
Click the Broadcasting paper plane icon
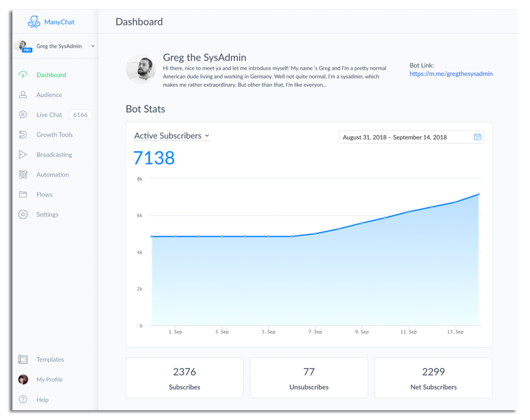pyautogui.click(x=23, y=155)
